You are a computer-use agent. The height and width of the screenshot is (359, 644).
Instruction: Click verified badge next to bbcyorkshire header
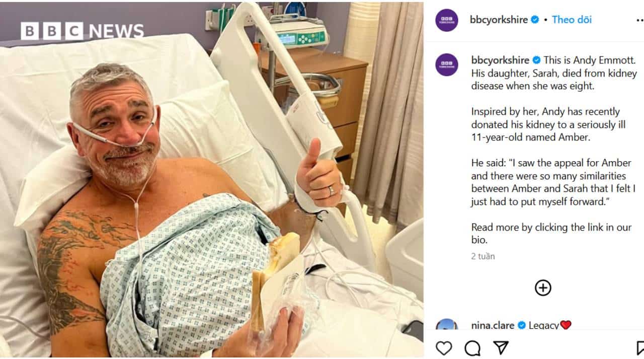coord(535,20)
